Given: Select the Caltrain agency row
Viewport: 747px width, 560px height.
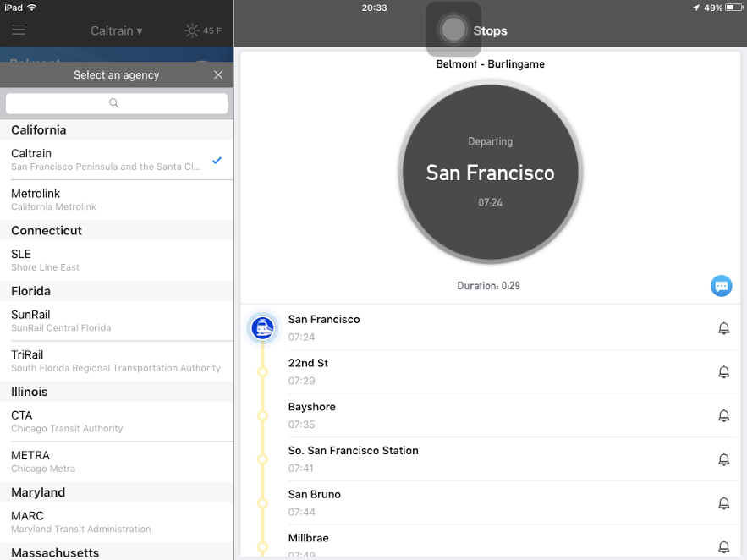Looking at the screenshot, I should point(117,160).
